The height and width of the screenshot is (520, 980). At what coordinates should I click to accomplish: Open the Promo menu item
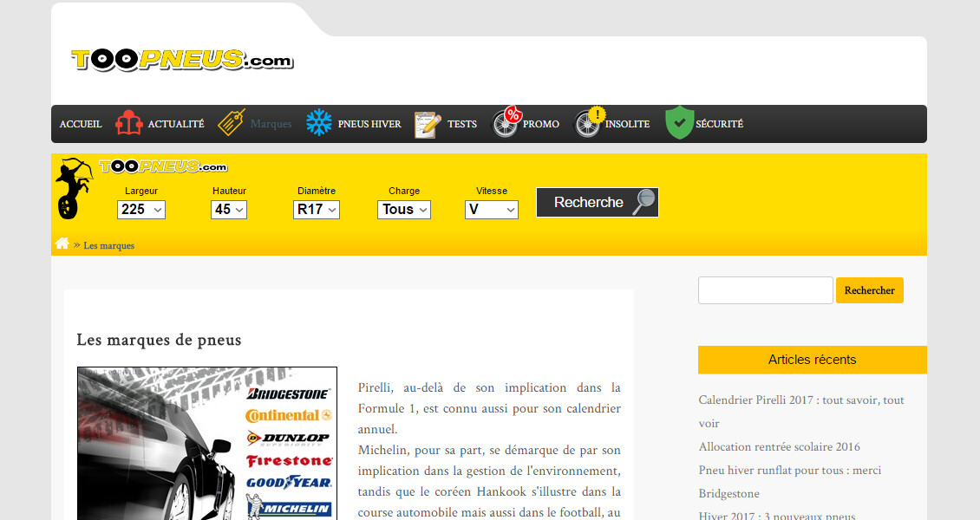pyautogui.click(x=540, y=124)
